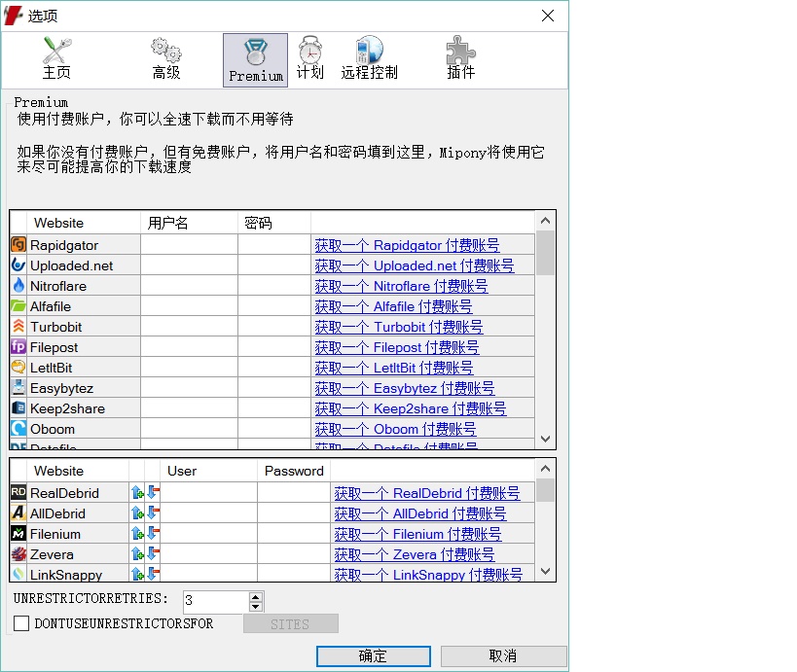
Task: Click the upper table scrollbar up arrow
Action: click(545, 221)
